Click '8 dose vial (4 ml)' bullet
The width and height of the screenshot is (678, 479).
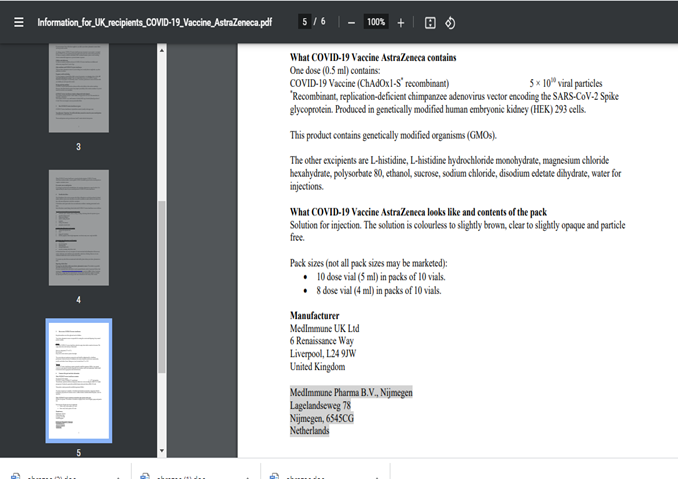[379, 291]
